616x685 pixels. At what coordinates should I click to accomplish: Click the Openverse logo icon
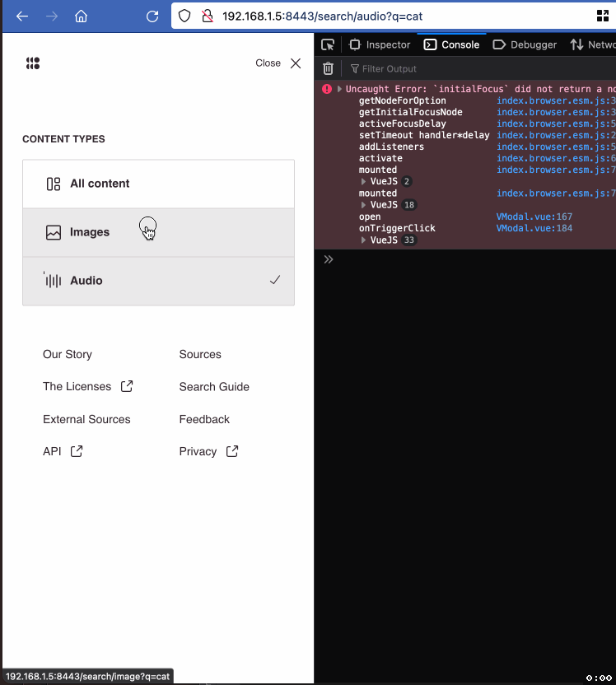[33, 63]
